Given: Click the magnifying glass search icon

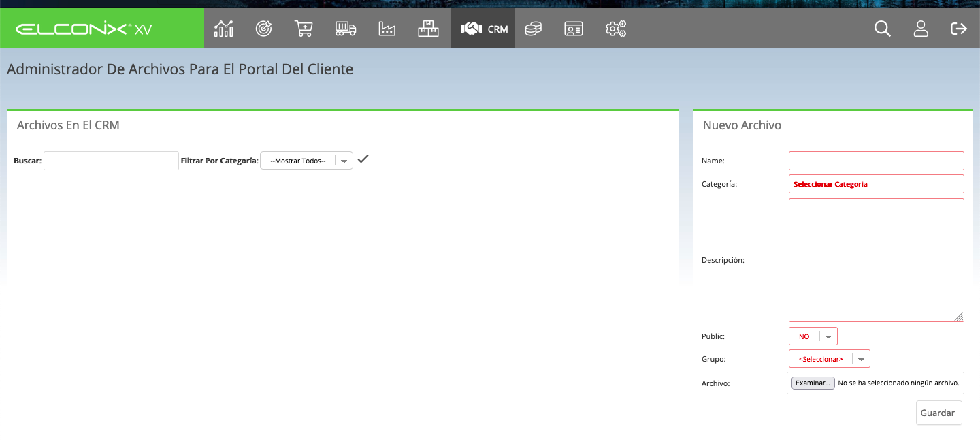Looking at the screenshot, I should pos(883,29).
